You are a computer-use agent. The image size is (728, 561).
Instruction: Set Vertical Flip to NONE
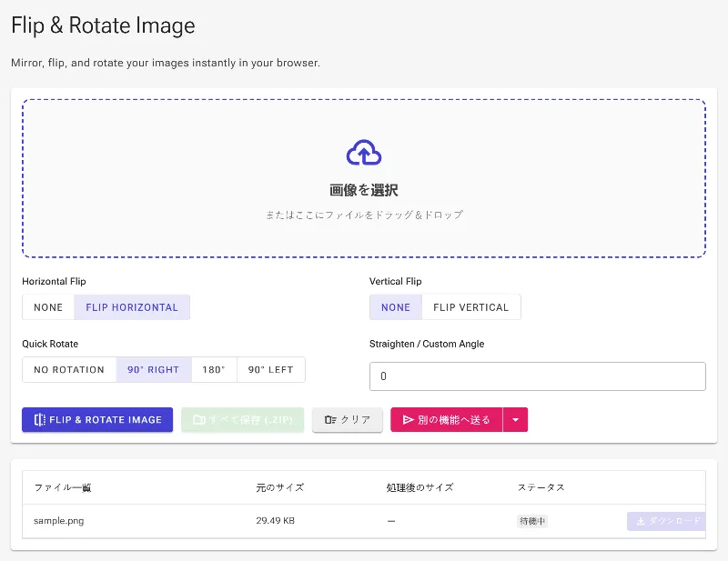(396, 307)
